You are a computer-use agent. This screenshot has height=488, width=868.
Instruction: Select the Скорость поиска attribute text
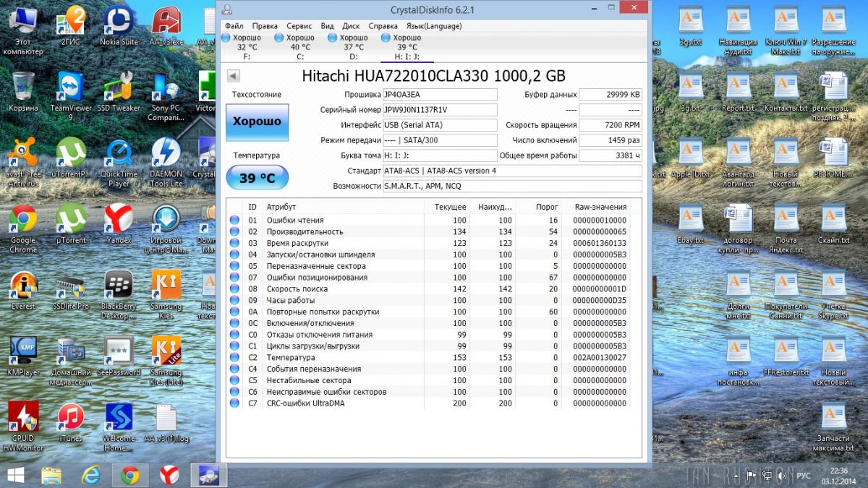point(297,289)
